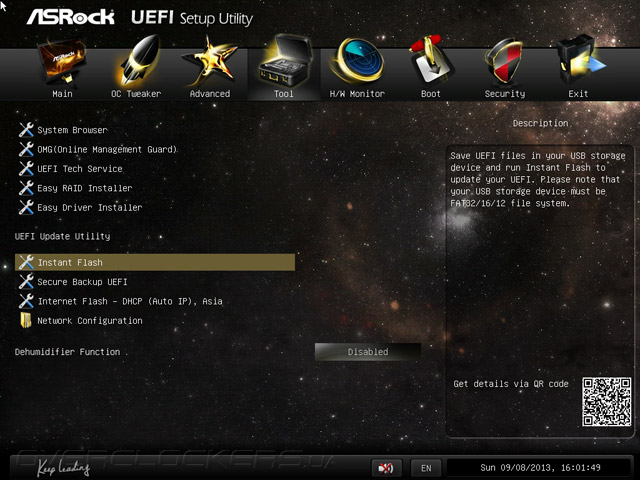Click wrench icon beside UEFI Tech Service

[x=26, y=169]
